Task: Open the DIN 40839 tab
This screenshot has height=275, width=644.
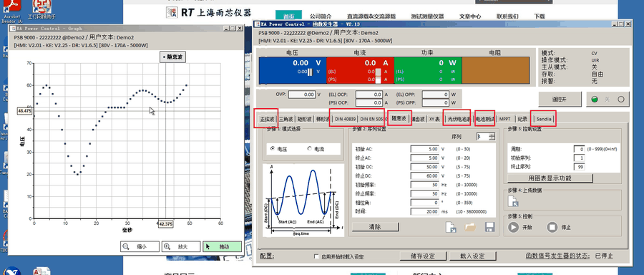Action: (x=345, y=119)
